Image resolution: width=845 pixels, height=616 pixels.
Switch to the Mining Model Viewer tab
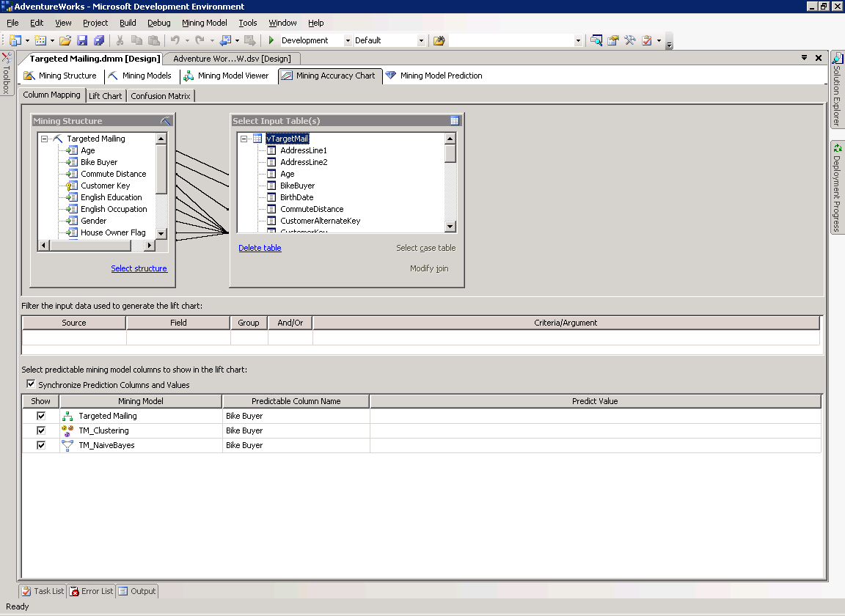[226, 76]
